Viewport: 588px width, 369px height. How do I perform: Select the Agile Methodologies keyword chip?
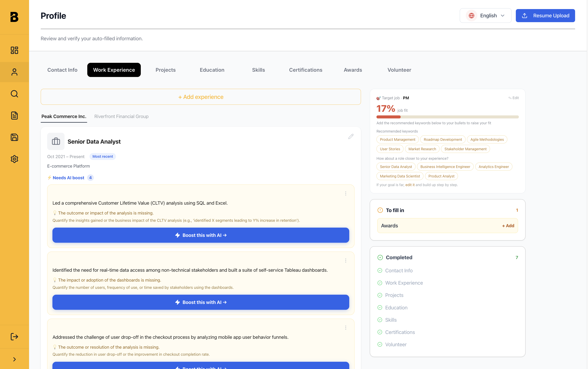487,140
